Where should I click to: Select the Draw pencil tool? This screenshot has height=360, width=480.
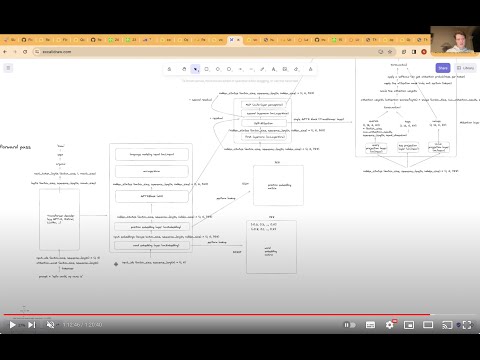[262, 69]
